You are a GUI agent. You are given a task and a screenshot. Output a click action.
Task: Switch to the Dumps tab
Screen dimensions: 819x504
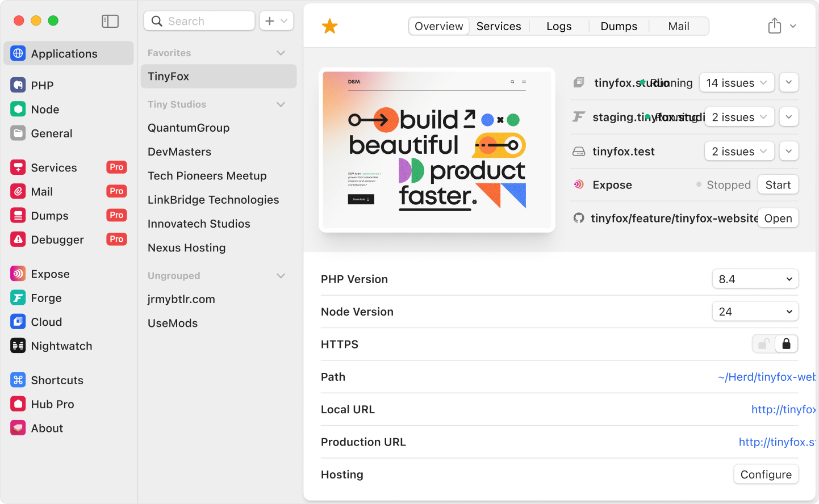(x=619, y=26)
